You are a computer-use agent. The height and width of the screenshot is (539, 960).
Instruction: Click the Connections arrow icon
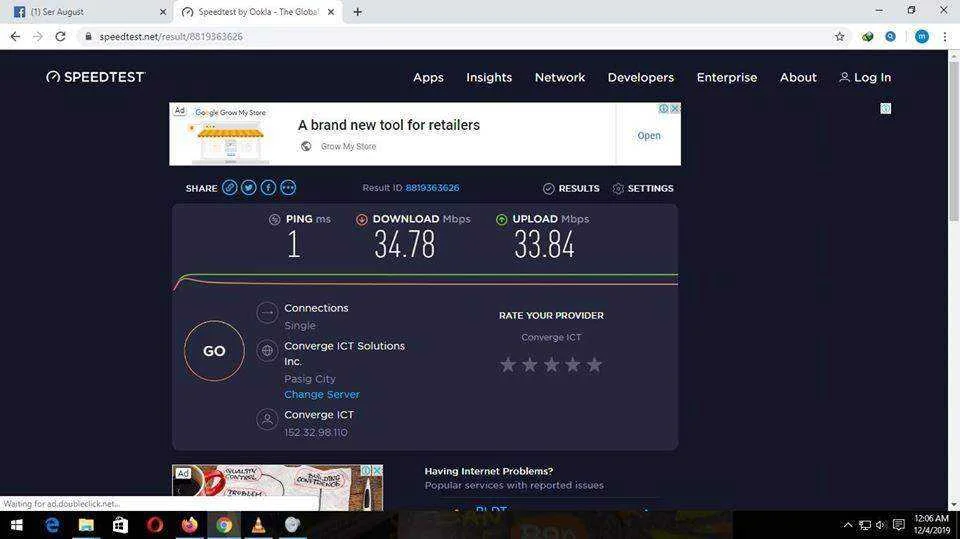[x=267, y=312]
